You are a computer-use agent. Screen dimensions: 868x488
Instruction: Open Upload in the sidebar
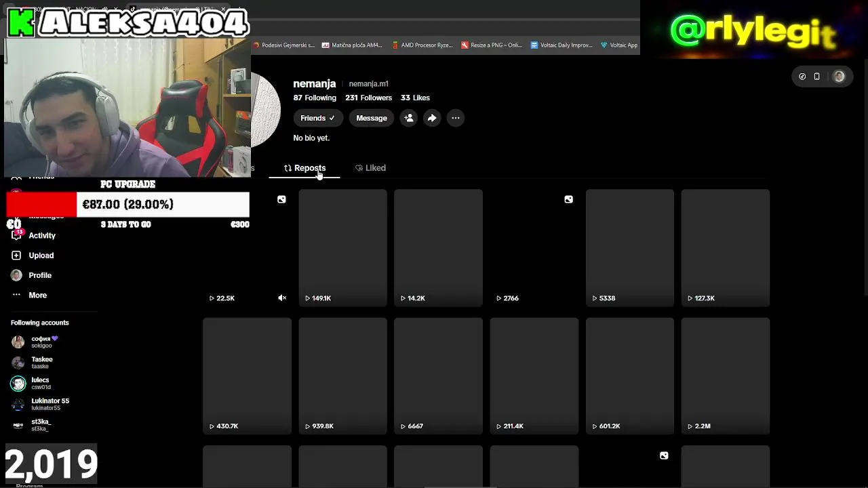tap(41, 256)
